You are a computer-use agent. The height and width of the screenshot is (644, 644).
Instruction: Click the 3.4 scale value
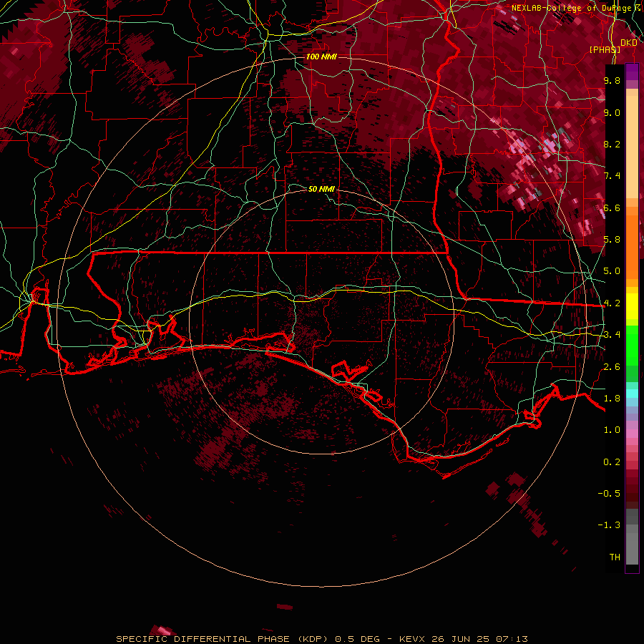[x=612, y=335]
